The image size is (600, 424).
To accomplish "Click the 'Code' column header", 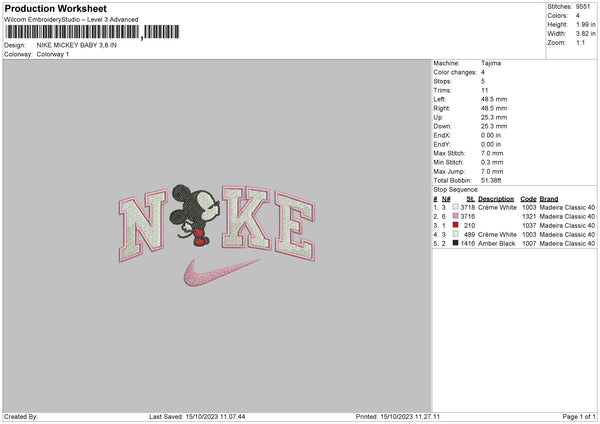I will coord(528,199).
